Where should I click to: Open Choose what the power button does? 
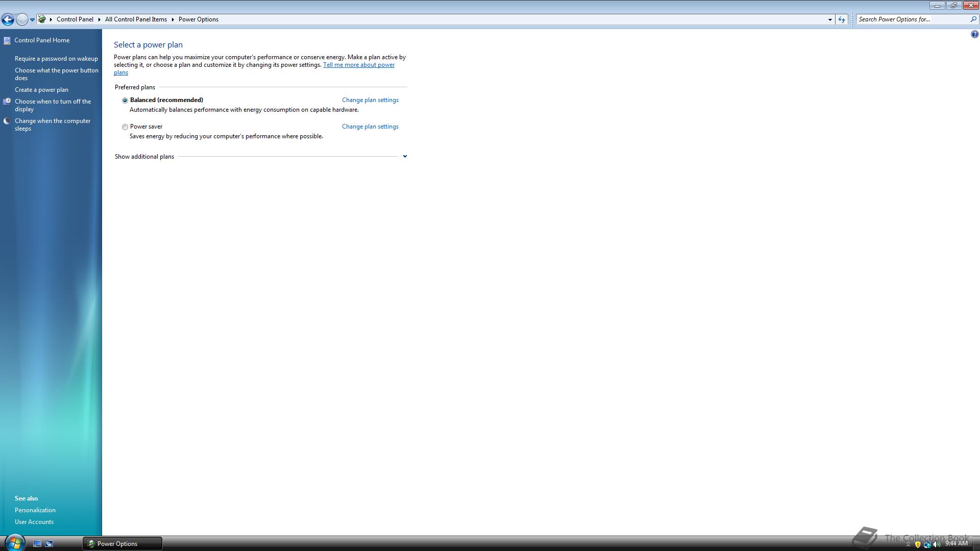pos(57,74)
